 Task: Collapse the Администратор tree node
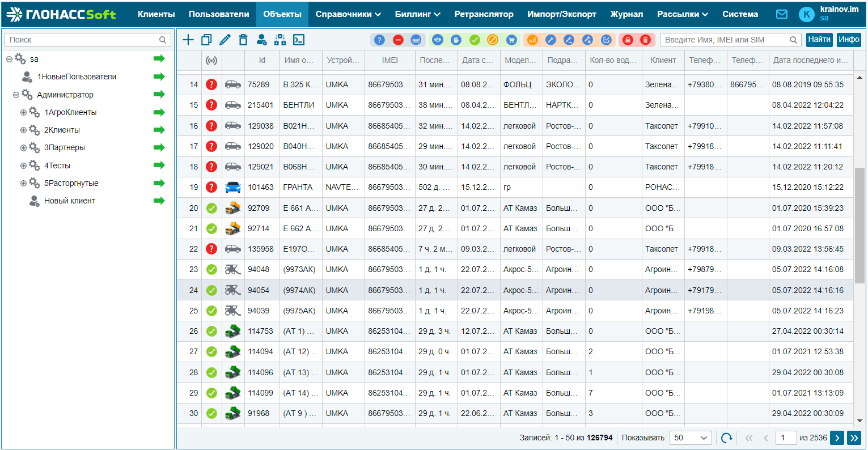click(x=16, y=95)
